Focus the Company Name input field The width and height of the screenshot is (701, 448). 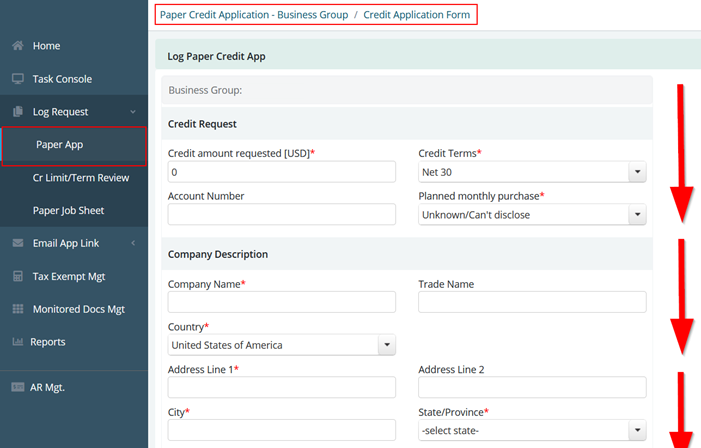[x=282, y=302]
